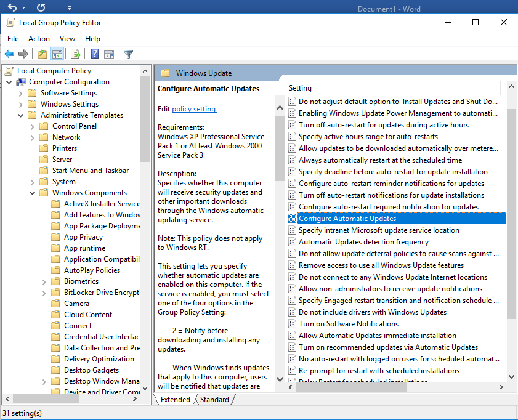
Task: Open Word's Customize Quick Access Toolbar dropdown
Action: [x=69, y=7]
